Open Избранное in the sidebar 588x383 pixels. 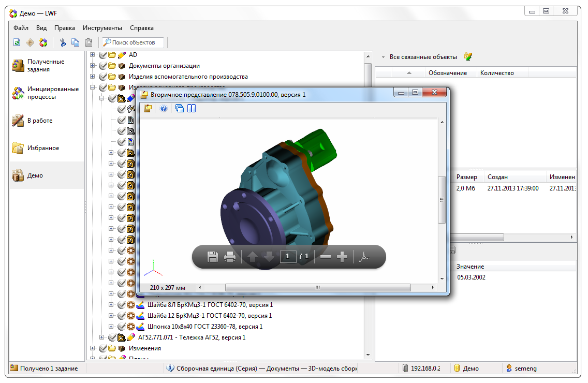coord(47,148)
